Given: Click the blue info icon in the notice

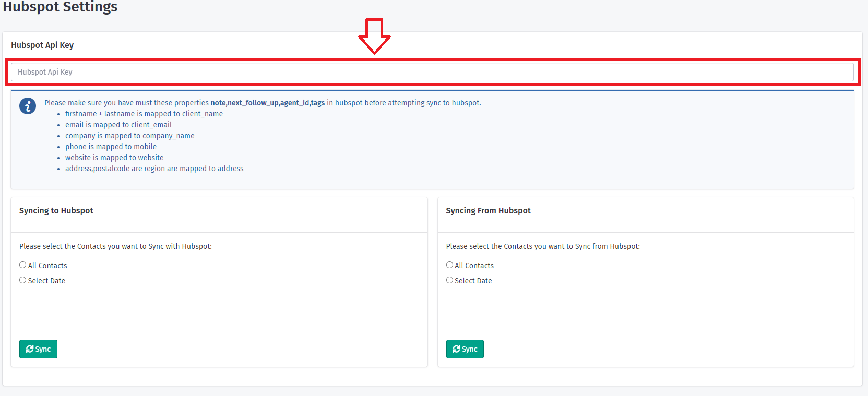Looking at the screenshot, I should [x=28, y=106].
